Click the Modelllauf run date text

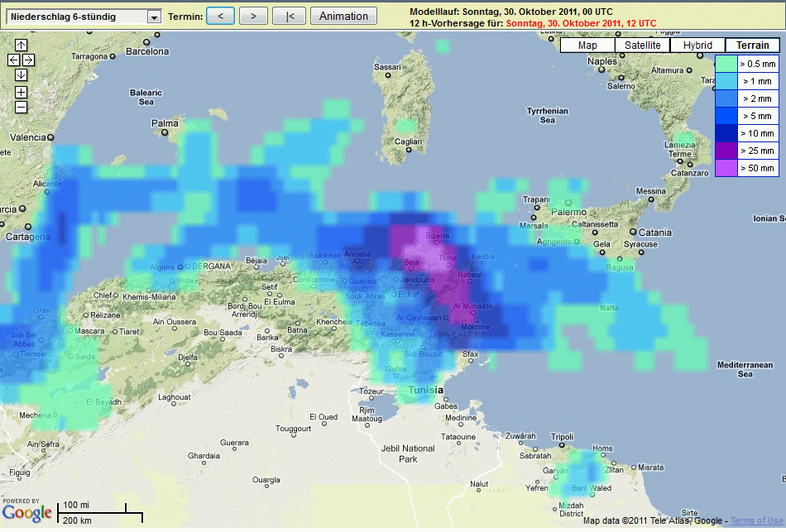click(x=510, y=12)
